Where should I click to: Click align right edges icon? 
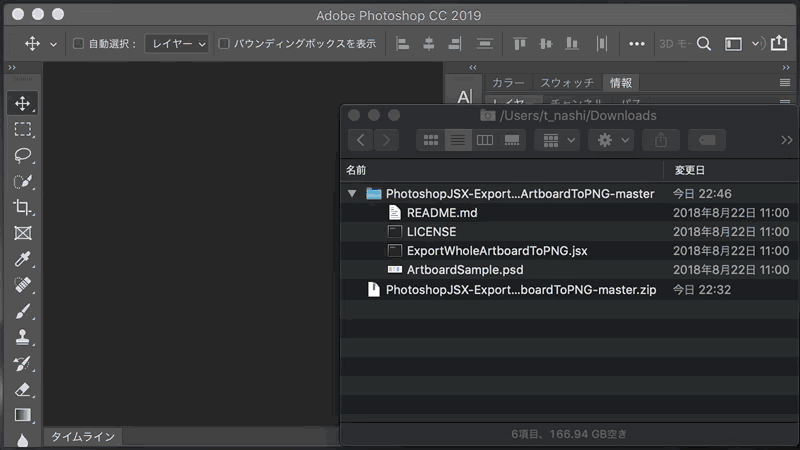pos(455,44)
